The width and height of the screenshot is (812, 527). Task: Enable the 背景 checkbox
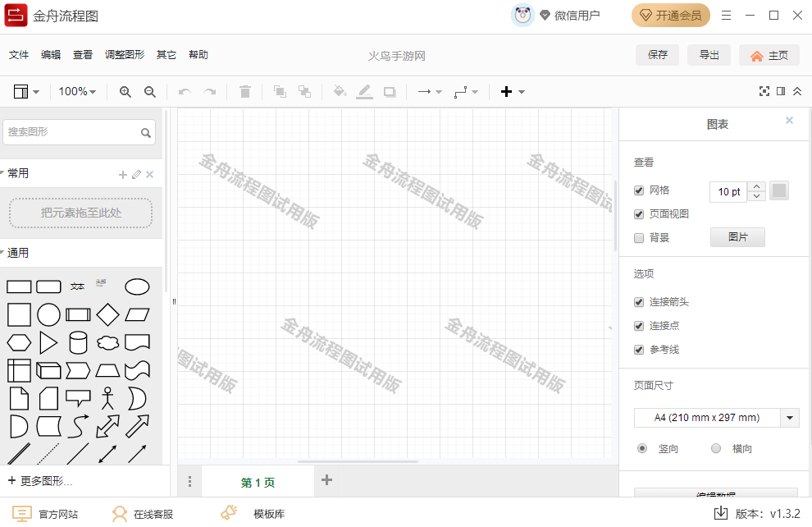(x=639, y=238)
